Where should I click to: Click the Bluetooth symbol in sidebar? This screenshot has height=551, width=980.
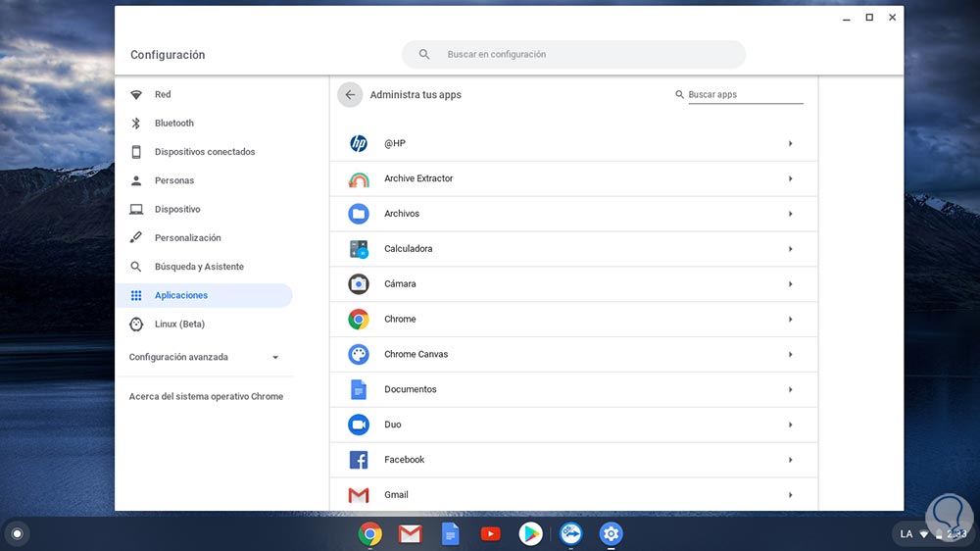136,124
